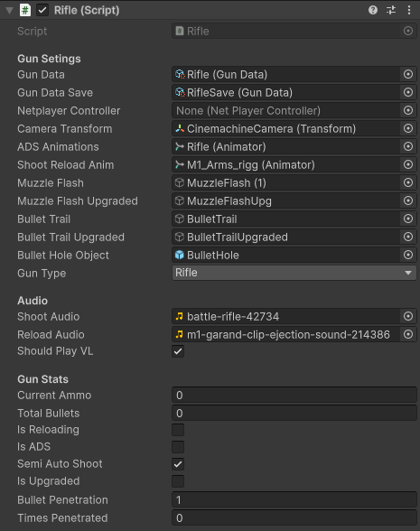
Task: Disable the Rifle script component checkbox
Action: [42, 10]
